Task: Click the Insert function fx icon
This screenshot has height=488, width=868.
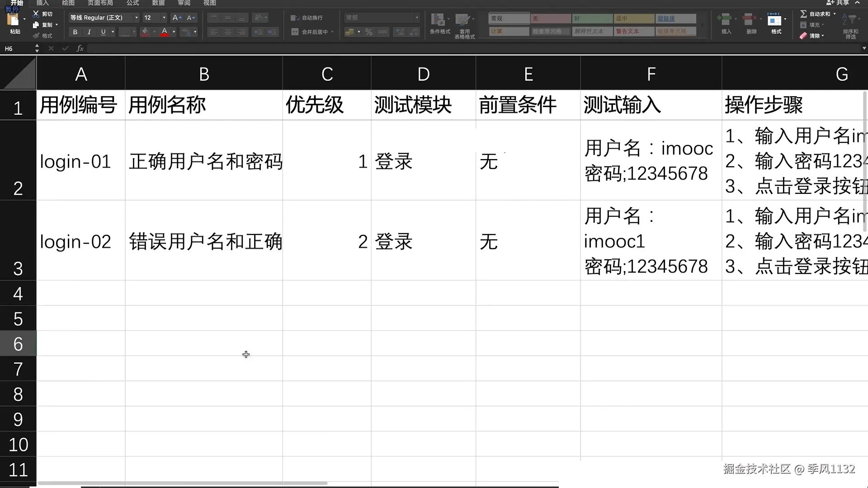Action: pyautogui.click(x=80, y=48)
